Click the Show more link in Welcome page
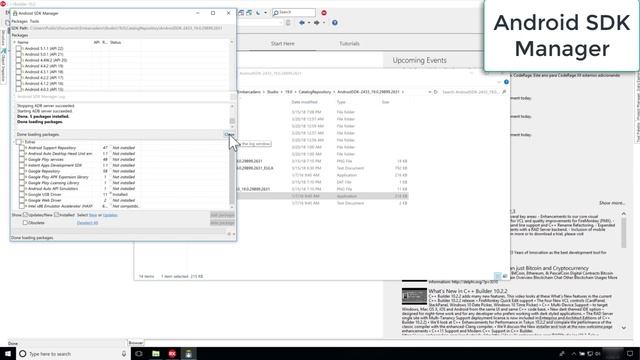The width and height of the screenshot is (640, 360). pyautogui.click(x=612, y=203)
